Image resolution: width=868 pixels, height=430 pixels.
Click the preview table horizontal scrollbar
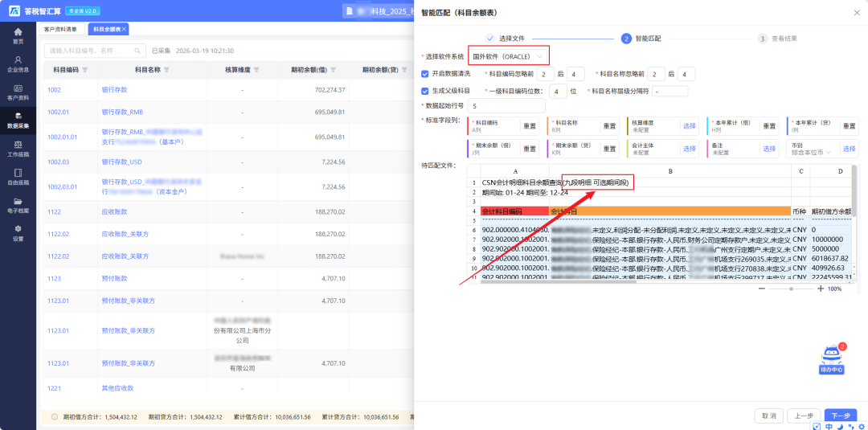tap(558, 281)
